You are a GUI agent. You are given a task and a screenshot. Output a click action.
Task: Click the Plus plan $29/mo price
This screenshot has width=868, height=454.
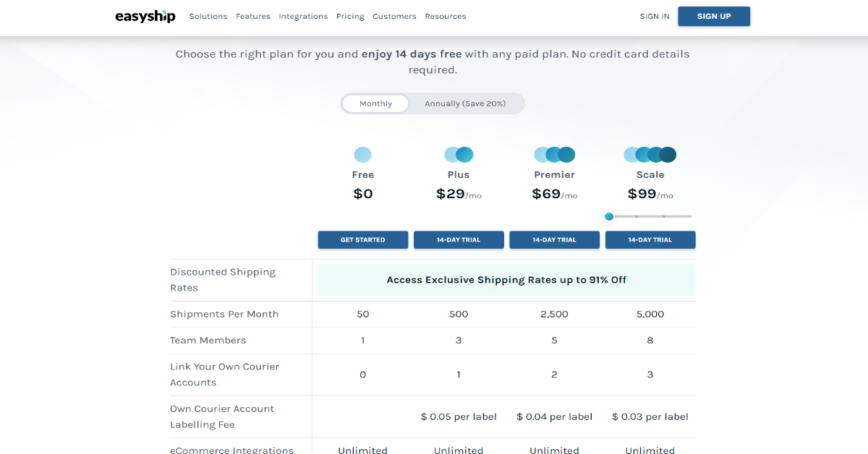[x=459, y=194]
